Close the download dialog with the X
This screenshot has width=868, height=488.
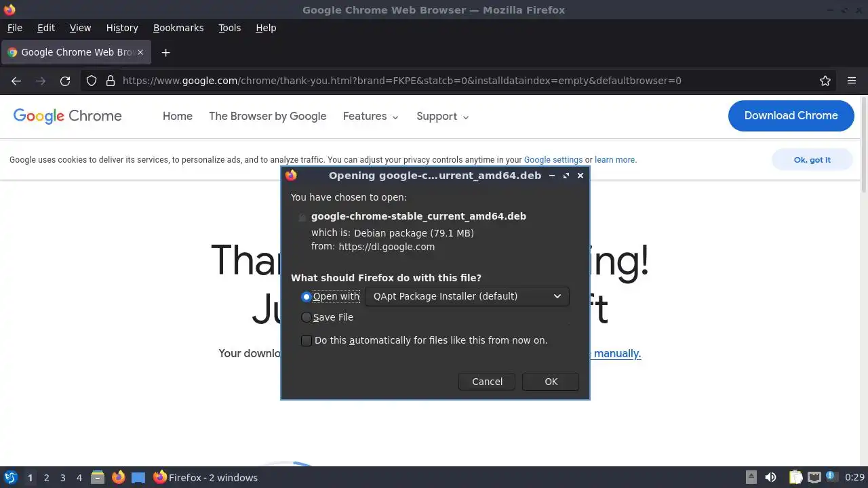580,176
